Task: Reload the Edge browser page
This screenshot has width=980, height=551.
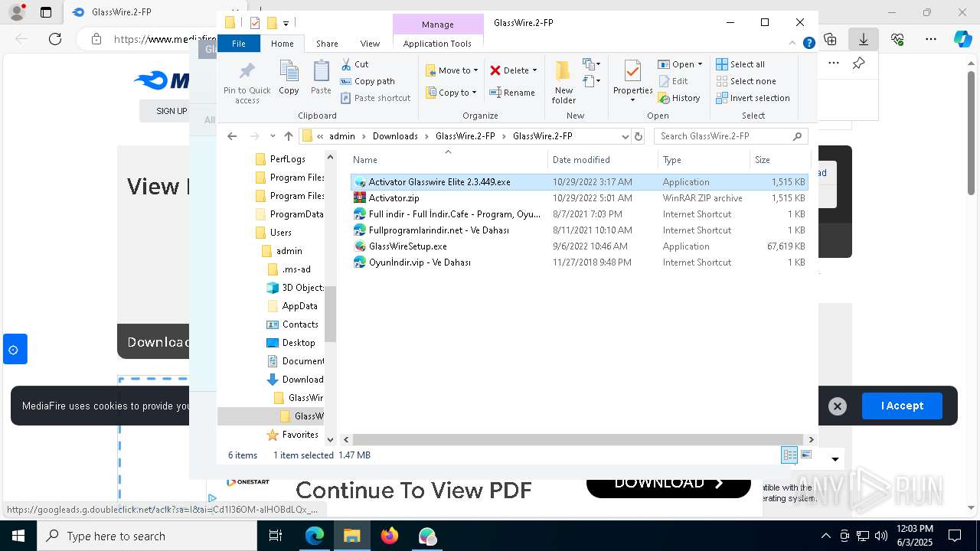Action: point(55,39)
